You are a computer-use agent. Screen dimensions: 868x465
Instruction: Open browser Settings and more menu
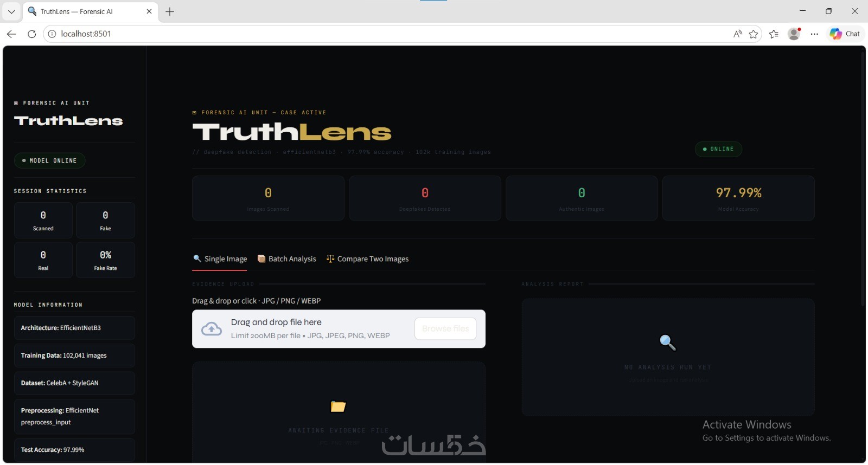pos(814,34)
